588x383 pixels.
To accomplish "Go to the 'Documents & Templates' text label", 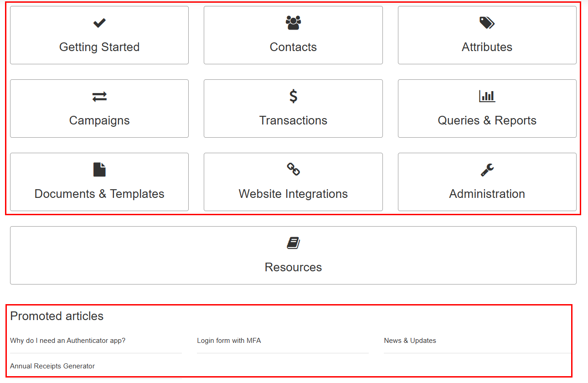I will click(x=99, y=194).
